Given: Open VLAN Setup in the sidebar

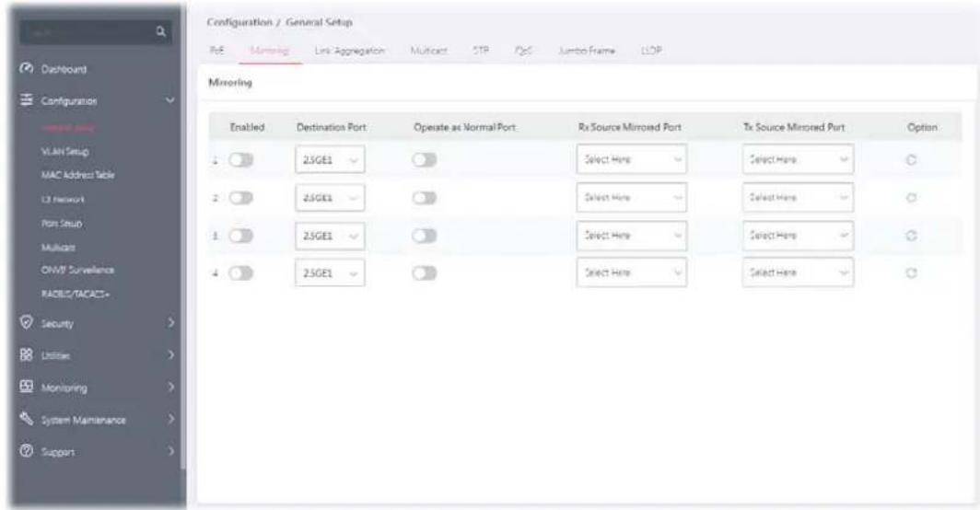Looking at the screenshot, I should (65, 151).
